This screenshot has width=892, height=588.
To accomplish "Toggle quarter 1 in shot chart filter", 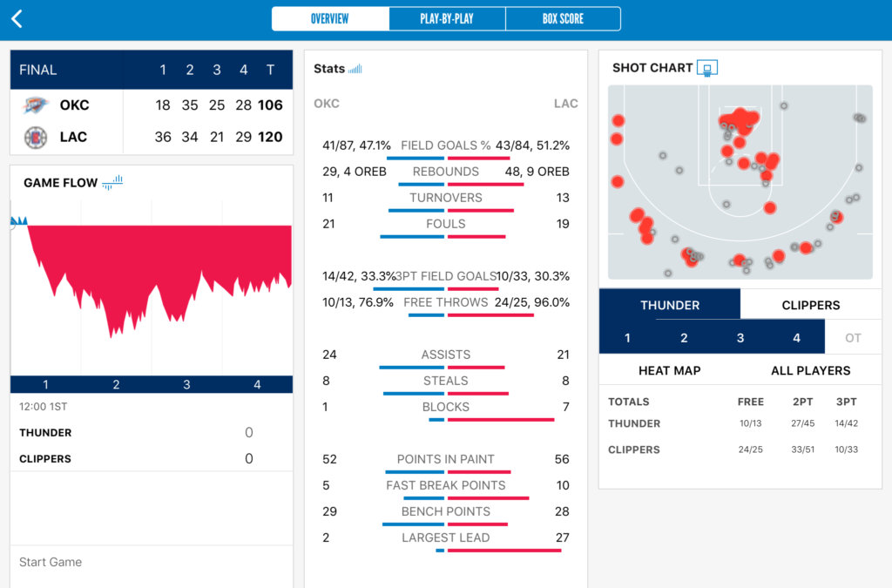I will click(x=627, y=337).
